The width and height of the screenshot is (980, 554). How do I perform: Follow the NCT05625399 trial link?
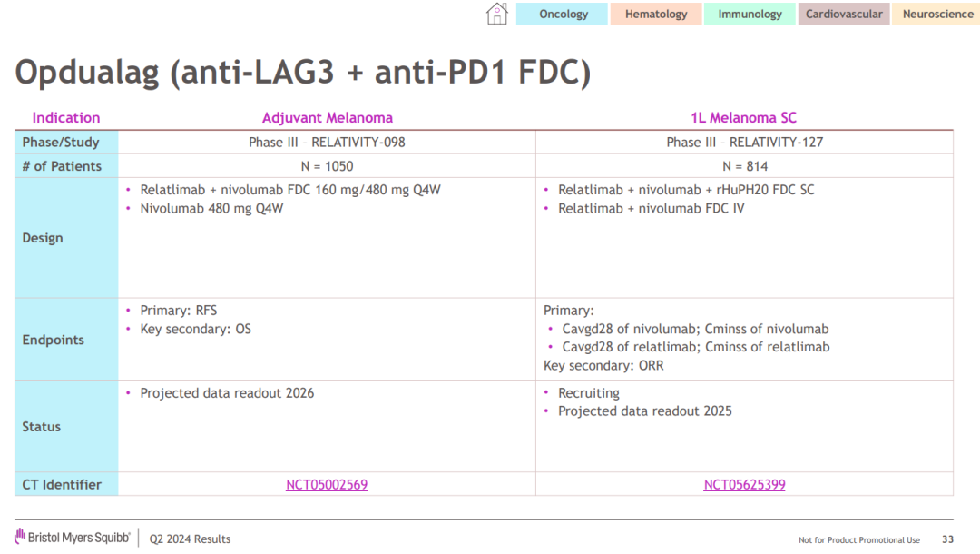[744, 485]
